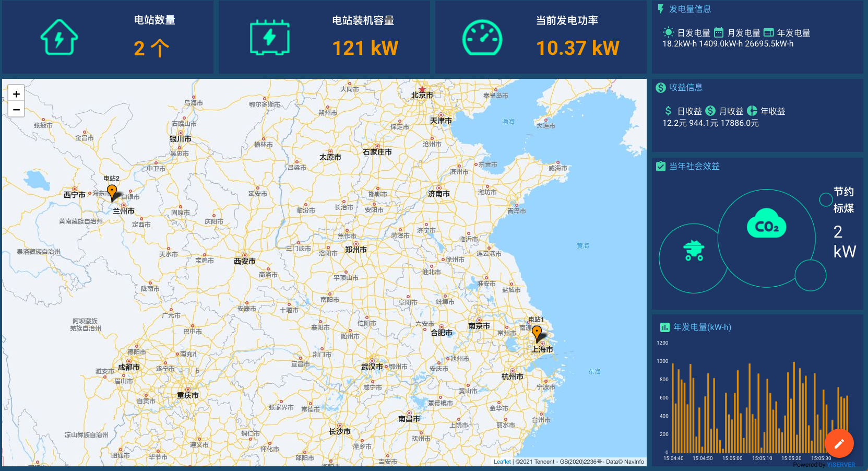Viewport: 868px width, 471px height.
Task: Click the CO₂ cloud icon
Action: click(766, 226)
